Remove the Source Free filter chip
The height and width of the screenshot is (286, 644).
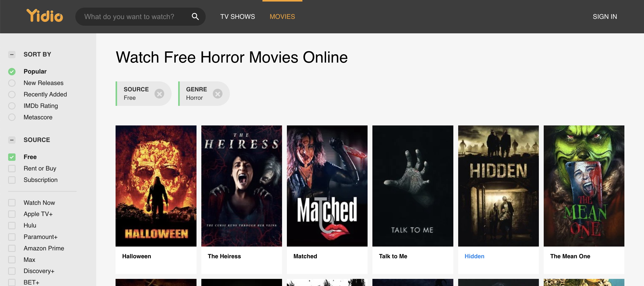[x=159, y=94]
